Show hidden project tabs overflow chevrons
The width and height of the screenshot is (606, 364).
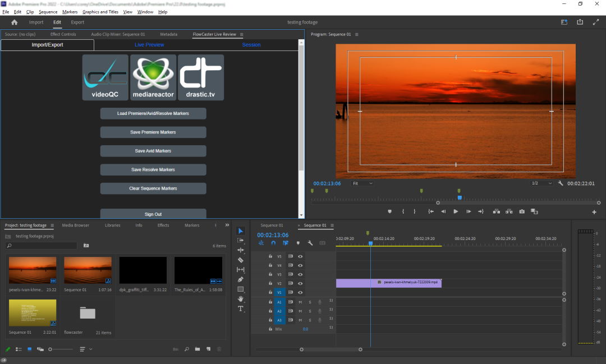pos(227,225)
